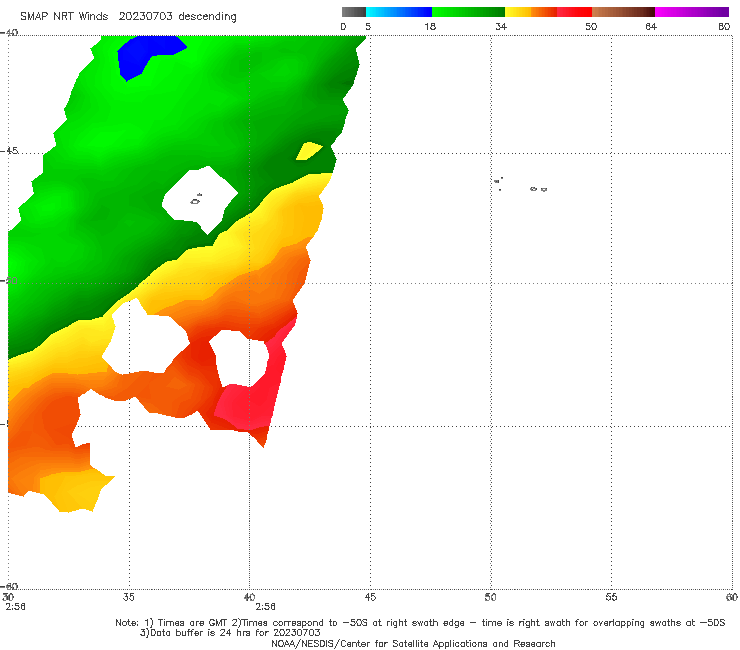Image resolution: width=740 pixels, height=650 pixels.
Task: Click the "SMAP NRT Winds" title text
Action: (64, 17)
